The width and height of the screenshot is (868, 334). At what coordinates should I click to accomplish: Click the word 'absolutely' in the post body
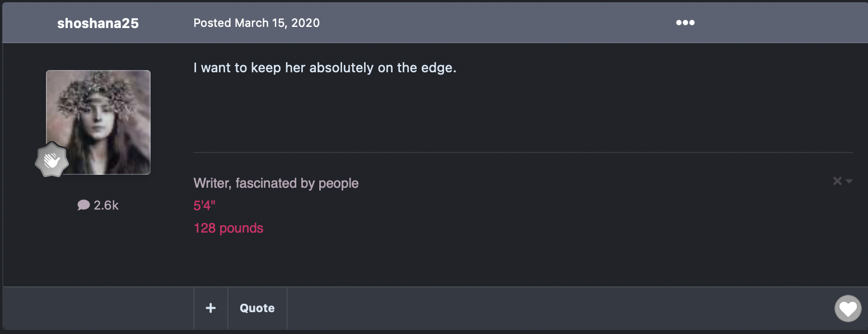pos(342,68)
